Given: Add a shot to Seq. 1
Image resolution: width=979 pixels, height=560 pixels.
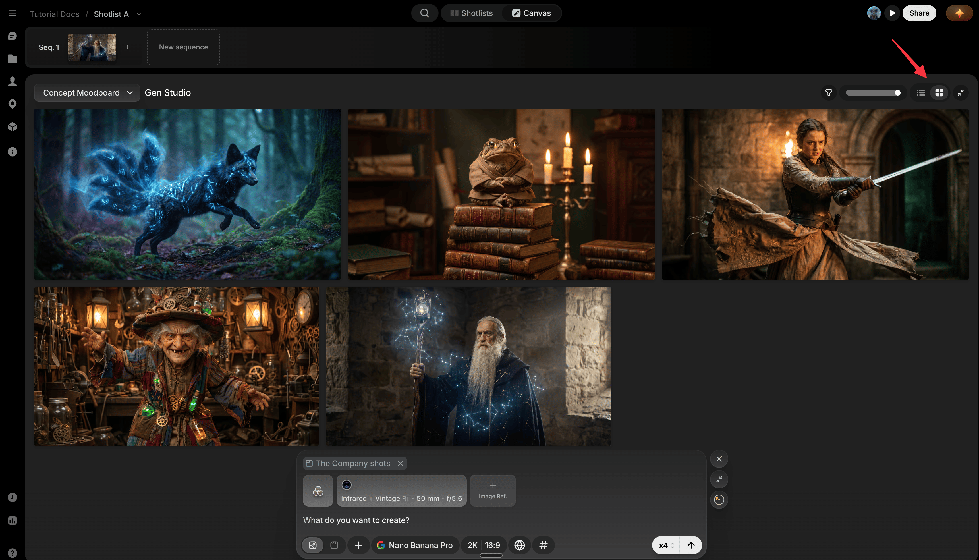Looking at the screenshot, I should pos(128,47).
